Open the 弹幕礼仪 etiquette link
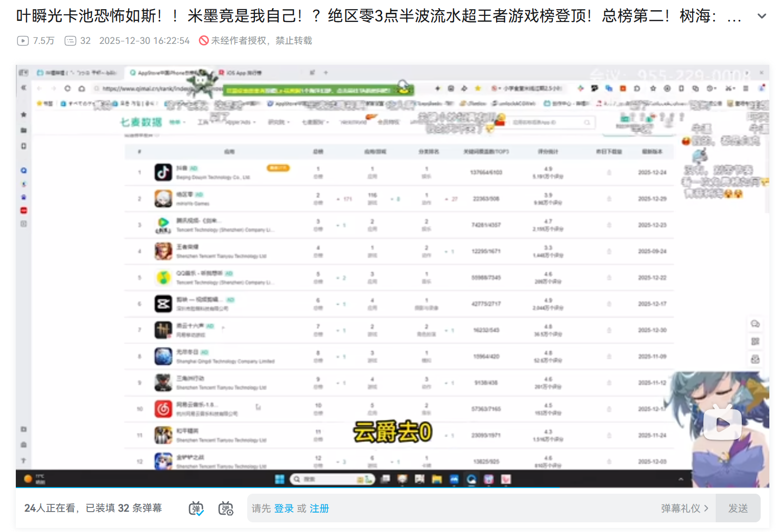This screenshot has width=777, height=532. (685, 509)
